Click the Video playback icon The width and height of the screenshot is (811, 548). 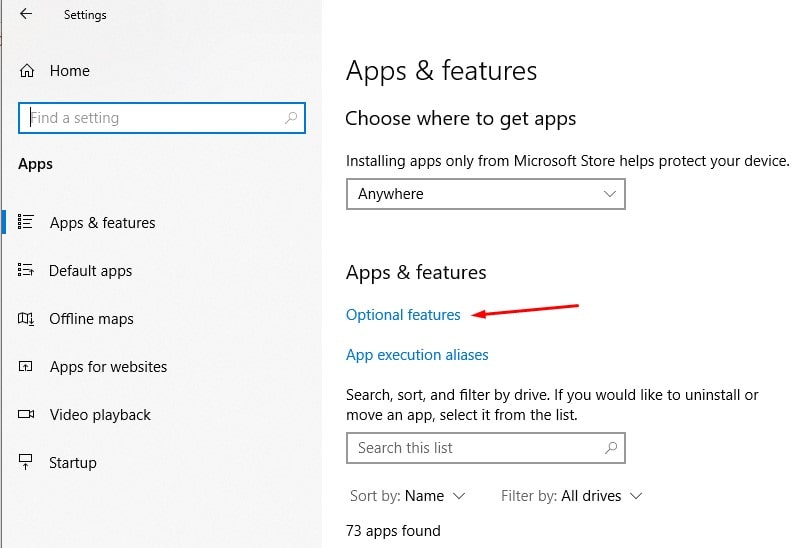click(x=27, y=415)
